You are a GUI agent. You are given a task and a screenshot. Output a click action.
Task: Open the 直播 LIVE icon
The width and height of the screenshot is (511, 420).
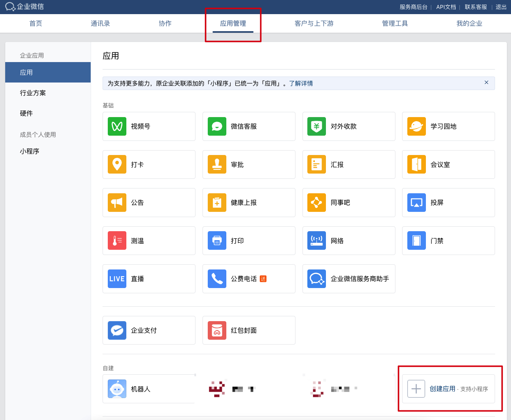coord(117,279)
